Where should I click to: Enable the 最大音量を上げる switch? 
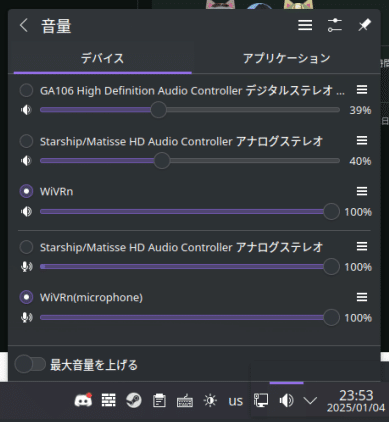(30, 364)
